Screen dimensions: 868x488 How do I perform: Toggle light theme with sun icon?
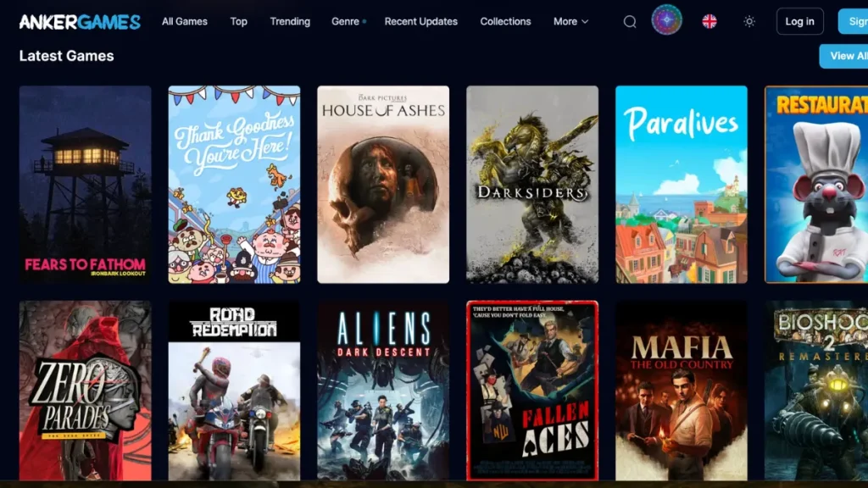[x=749, y=21]
